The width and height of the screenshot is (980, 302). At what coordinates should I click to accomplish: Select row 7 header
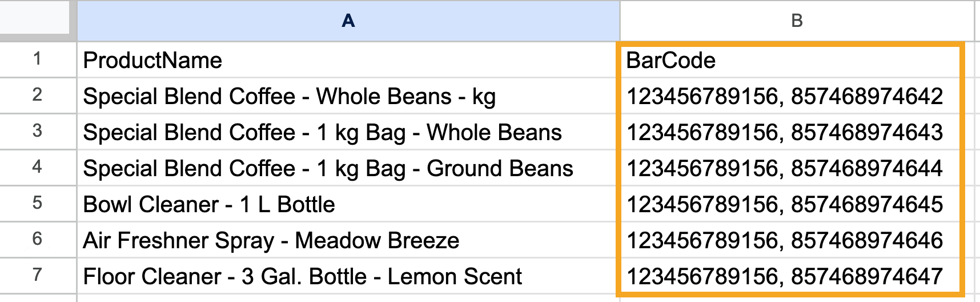[38, 276]
